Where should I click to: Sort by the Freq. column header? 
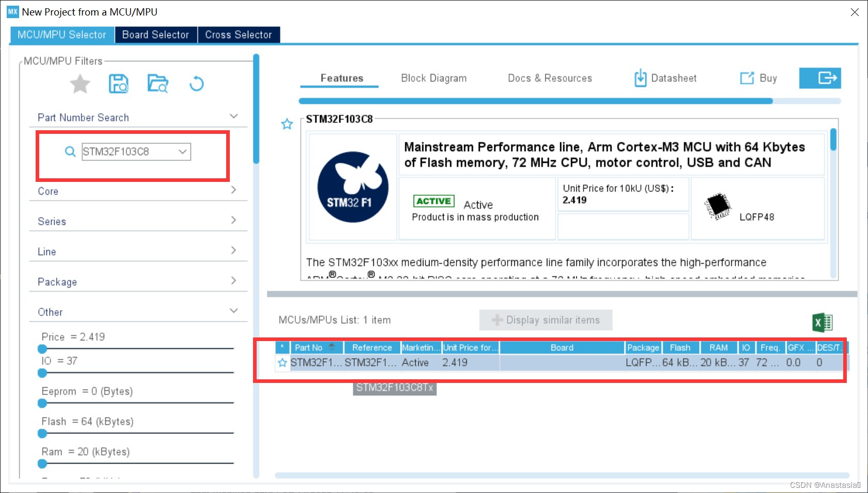tap(770, 348)
